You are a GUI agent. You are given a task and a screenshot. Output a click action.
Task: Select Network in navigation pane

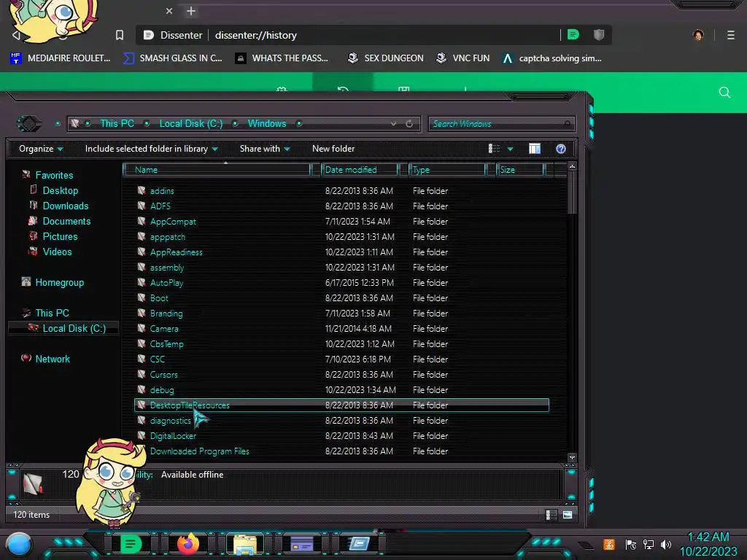53,359
